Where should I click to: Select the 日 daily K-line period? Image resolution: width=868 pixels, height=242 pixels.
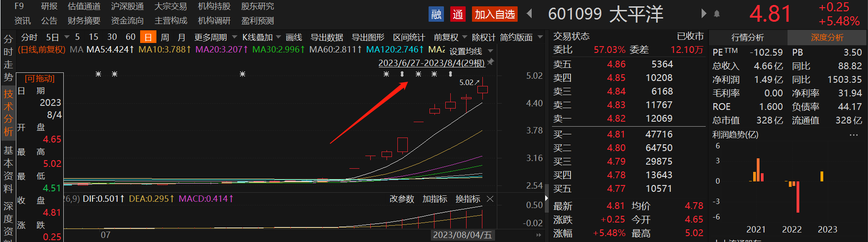pos(148,37)
